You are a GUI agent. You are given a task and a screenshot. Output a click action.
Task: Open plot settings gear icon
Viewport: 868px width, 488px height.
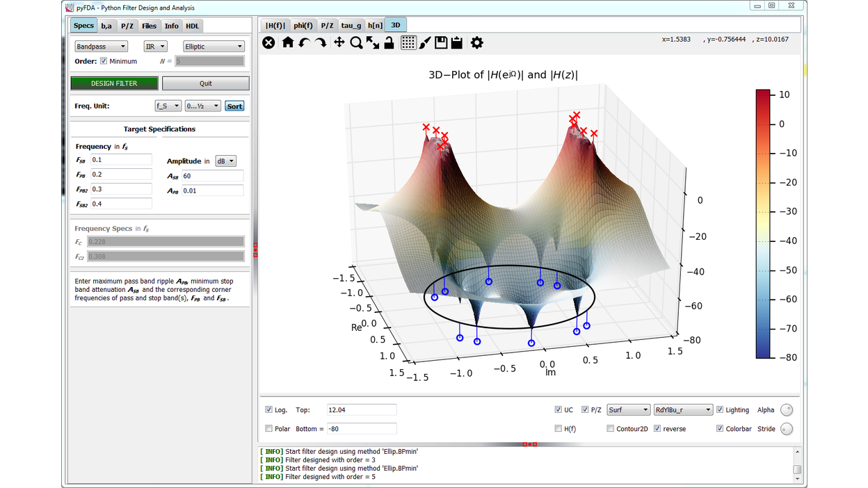click(x=476, y=43)
